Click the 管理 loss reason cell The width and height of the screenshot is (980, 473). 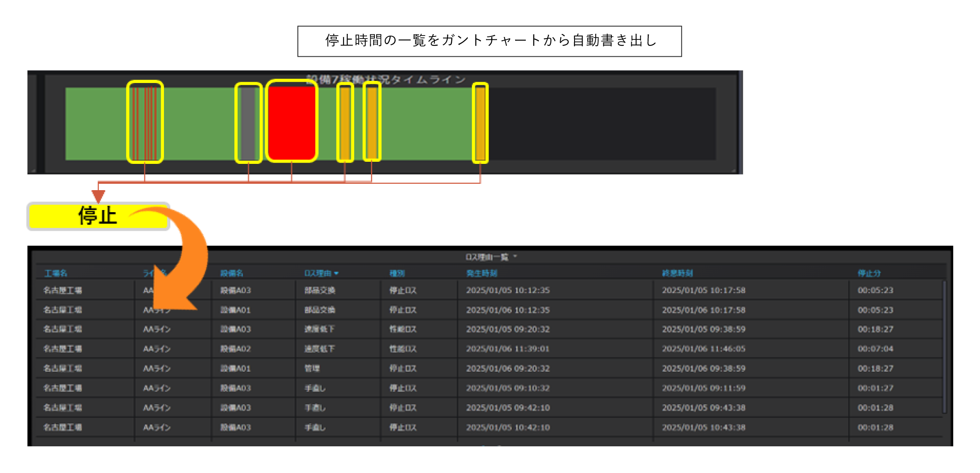312,368
